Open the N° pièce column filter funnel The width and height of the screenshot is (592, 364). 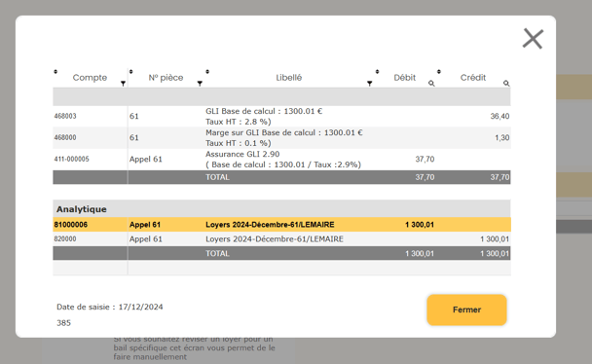click(x=200, y=84)
